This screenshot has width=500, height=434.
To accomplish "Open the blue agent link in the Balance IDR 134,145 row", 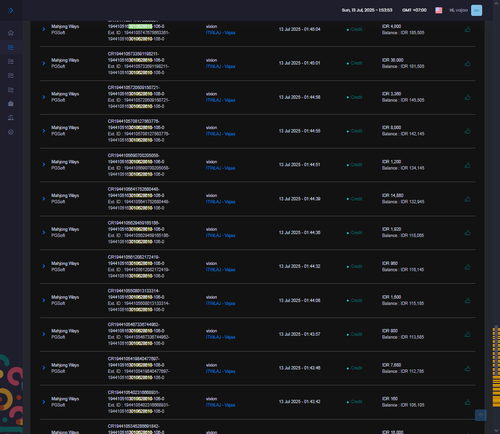I will point(220,168).
